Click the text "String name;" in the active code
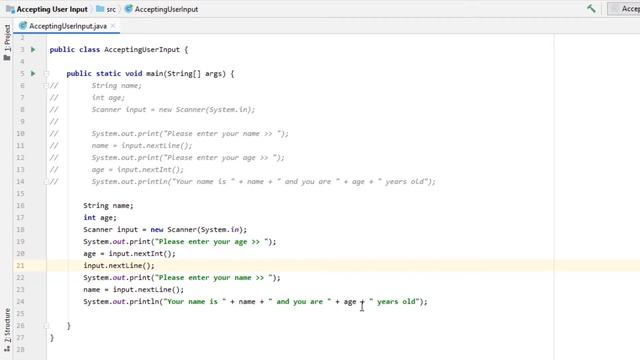The height and width of the screenshot is (360, 640). pos(108,205)
